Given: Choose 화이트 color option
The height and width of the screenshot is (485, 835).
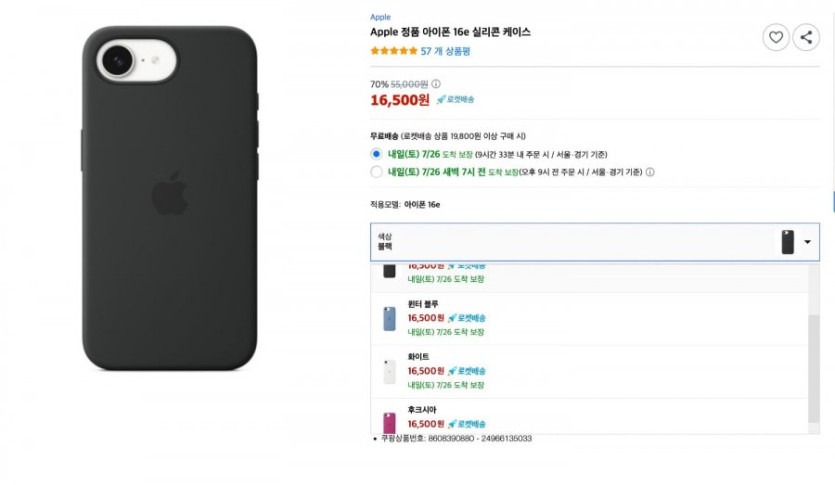Looking at the screenshot, I should pos(419,356).
